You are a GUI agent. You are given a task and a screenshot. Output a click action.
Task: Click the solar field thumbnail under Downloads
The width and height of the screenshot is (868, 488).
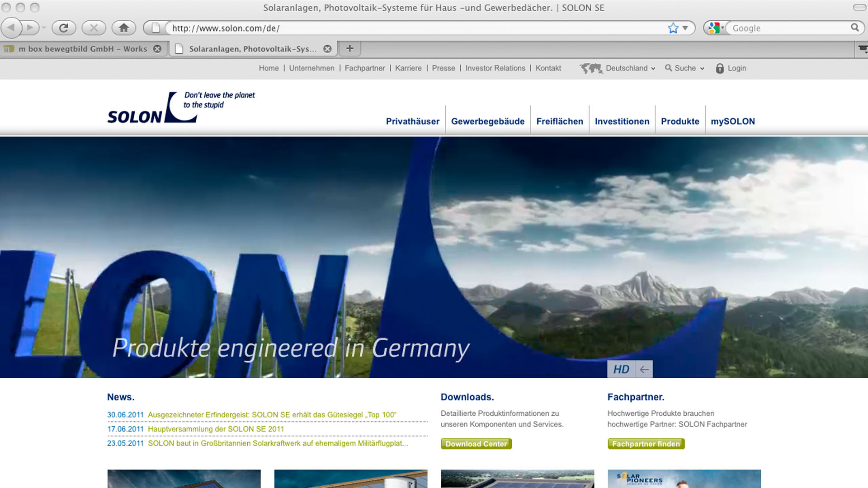tap(518, 479)
